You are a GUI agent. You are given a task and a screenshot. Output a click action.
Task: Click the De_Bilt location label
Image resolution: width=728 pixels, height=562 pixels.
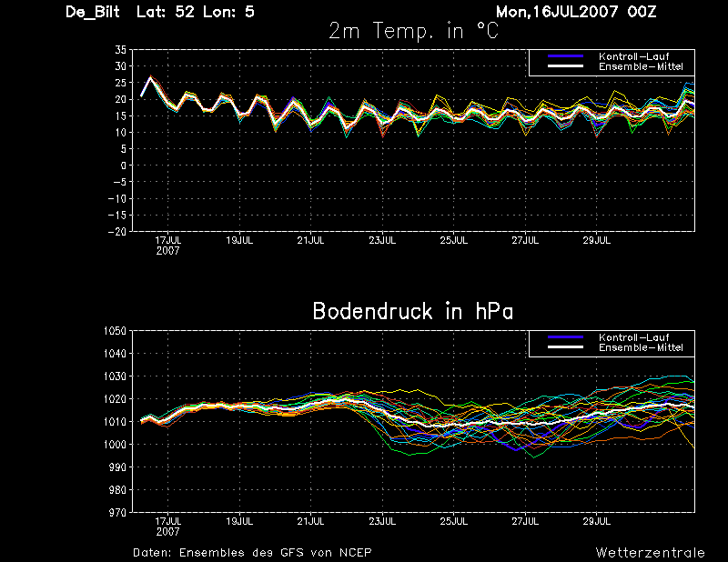95,12
